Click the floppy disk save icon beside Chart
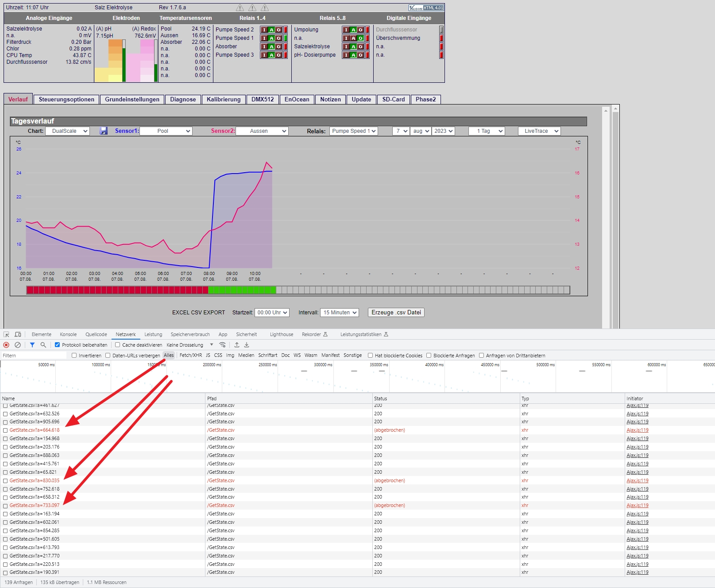This screenshot has width=715, height=588. [x=104, y=131]
